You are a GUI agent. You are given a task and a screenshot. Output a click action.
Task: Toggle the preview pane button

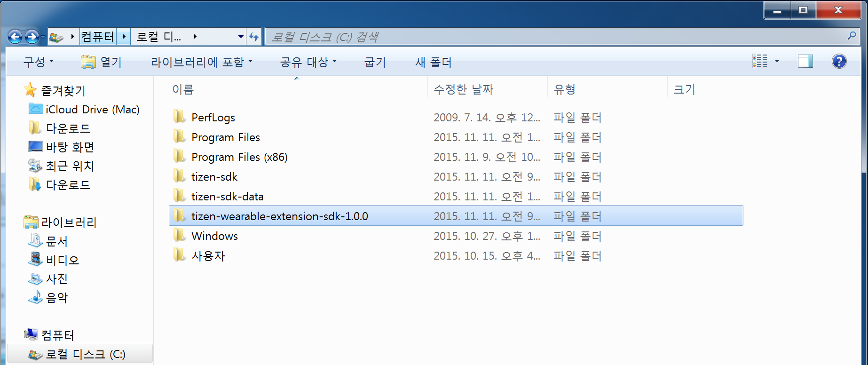805,61
